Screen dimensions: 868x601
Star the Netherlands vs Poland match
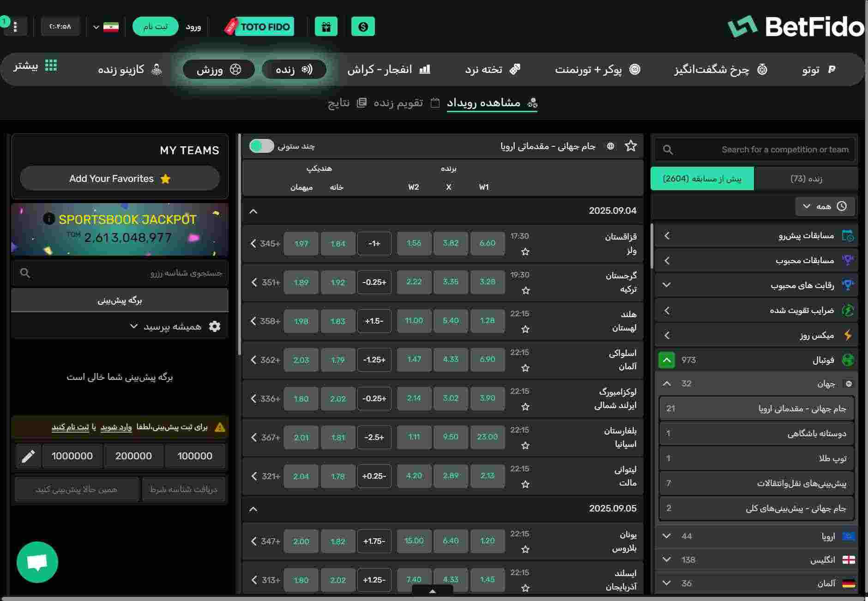click(x=525, y=329)
